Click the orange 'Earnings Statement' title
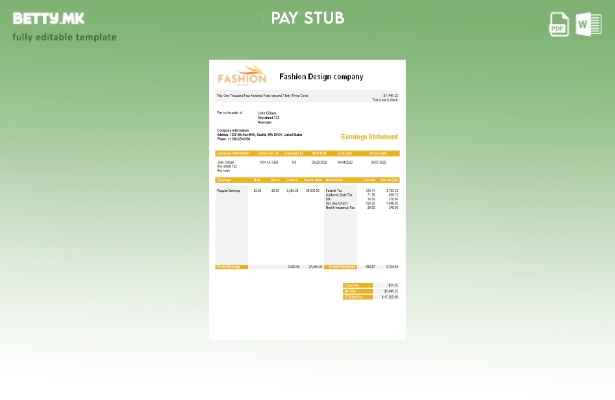615x400 pixels. 369,137
